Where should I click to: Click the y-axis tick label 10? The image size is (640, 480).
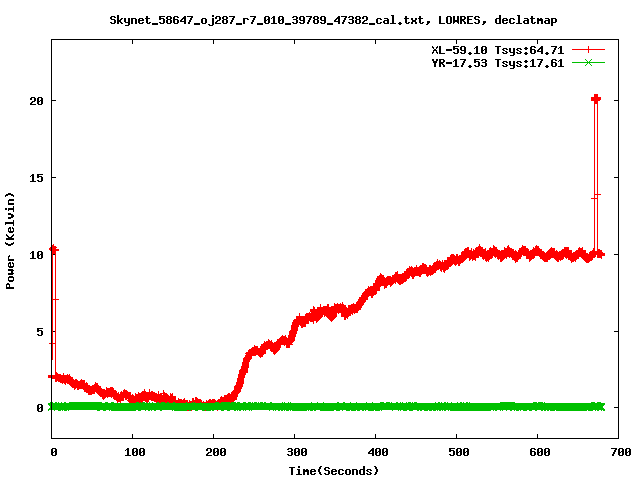36,255
